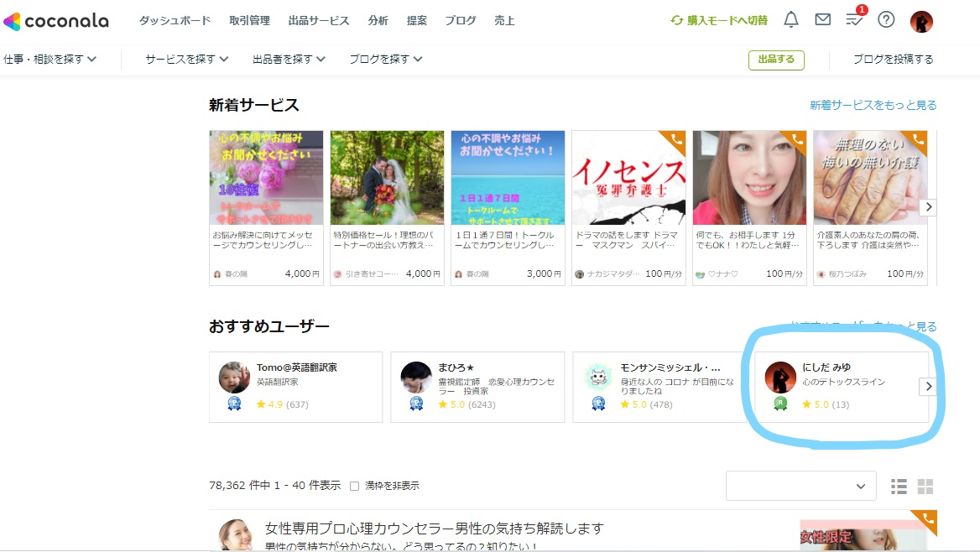Click rating 5.0 (478) of モンサンミッシェル
This screenshot has width=980, height=552.
646,404
